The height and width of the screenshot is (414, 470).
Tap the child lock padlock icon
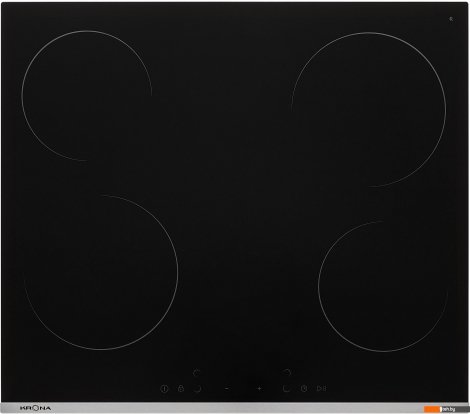(181, 388)
